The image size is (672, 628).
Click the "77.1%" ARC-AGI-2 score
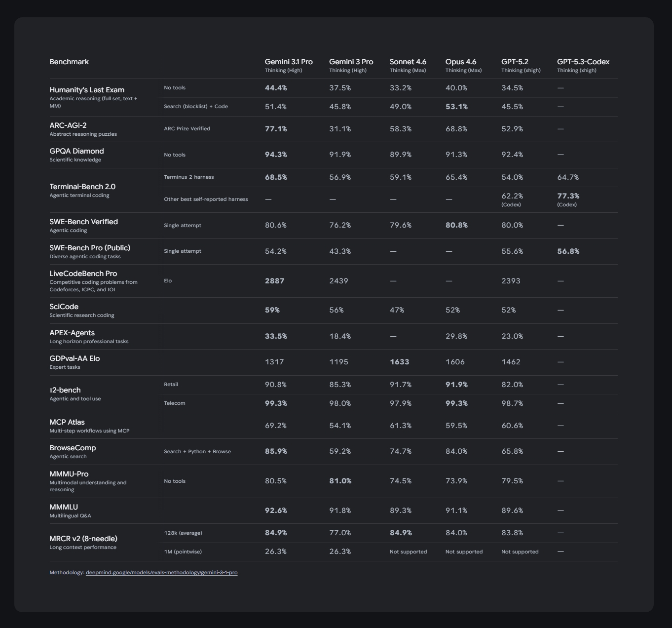click(x=276, y=129)
